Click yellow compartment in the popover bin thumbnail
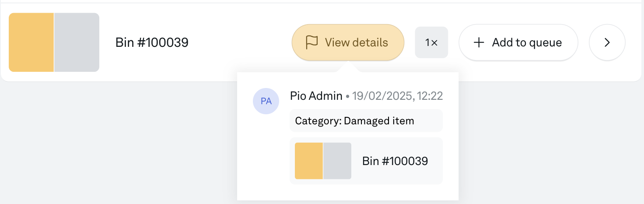The width and height of the screenshot is (644, 204). coord(308,161)
